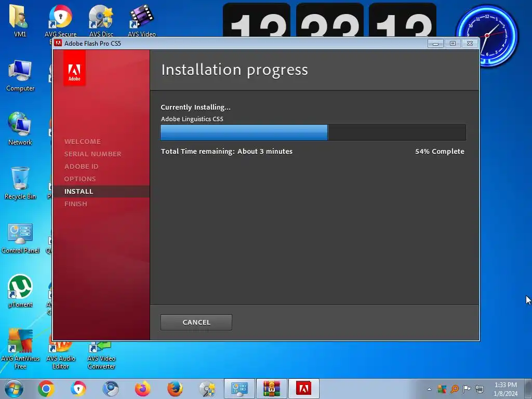Select the AVS Video Converter desktop icon
The width and height of the screenshot is (532, 399).
click(x=101, y=355)
